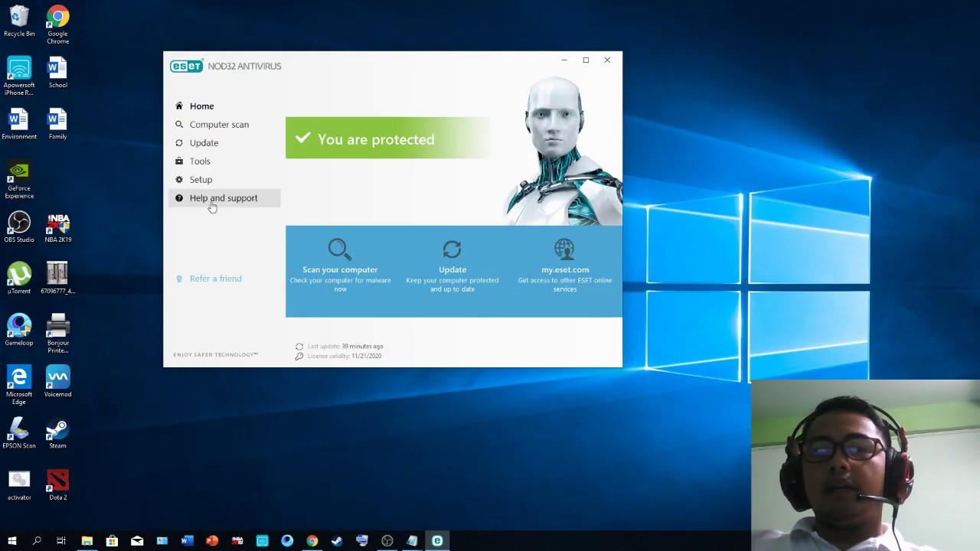Screen dimensions: 980x551
Task: Click the Tools briefcase icon in sidebar
Action: tap(179, 161)
